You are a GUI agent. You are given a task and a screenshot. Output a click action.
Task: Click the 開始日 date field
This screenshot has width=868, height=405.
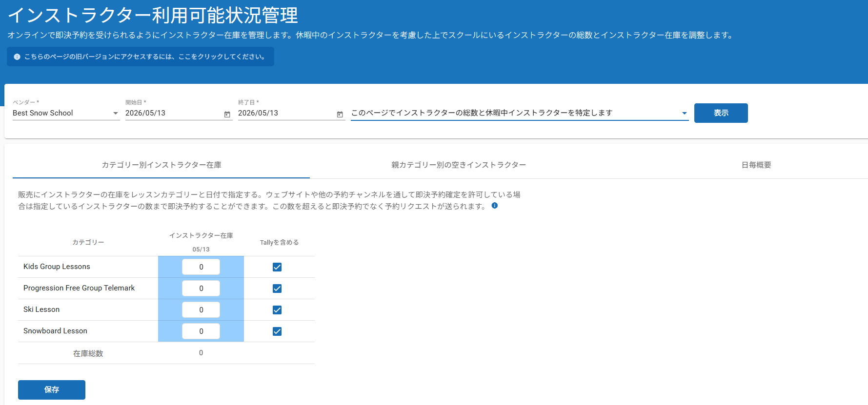coord(179,113)
